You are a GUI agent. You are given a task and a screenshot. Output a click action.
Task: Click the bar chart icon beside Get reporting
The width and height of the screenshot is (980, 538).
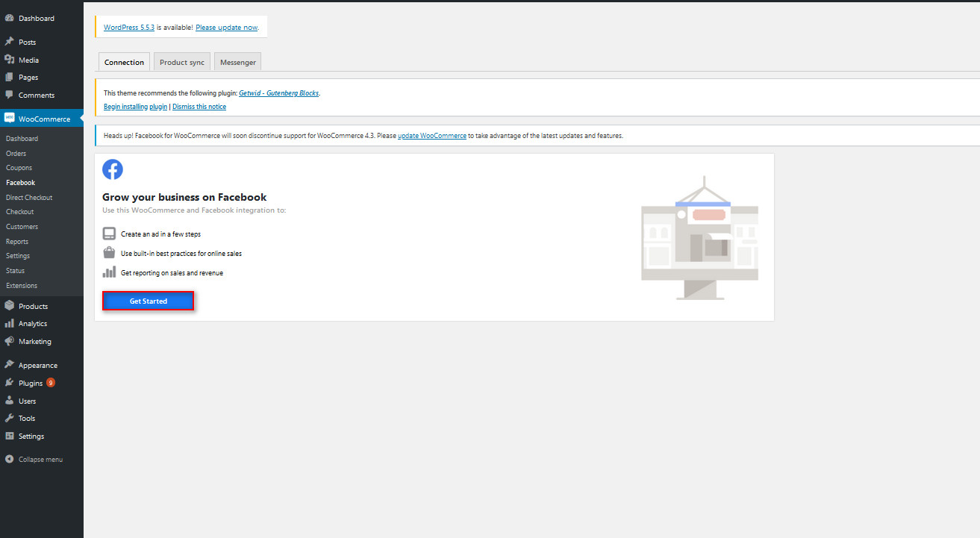[x=109, y=272]
